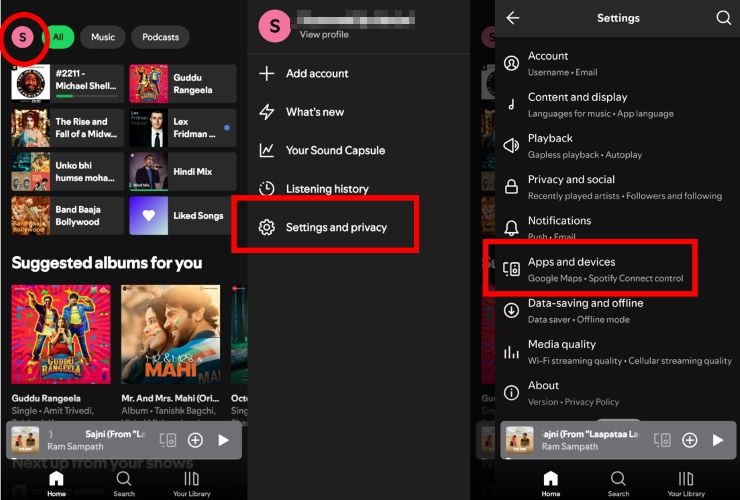This screenshot has height=500, width=740.
Task: Open device picker in right now-playing bar
Action: pyautogui.click(x=663, y=440)
